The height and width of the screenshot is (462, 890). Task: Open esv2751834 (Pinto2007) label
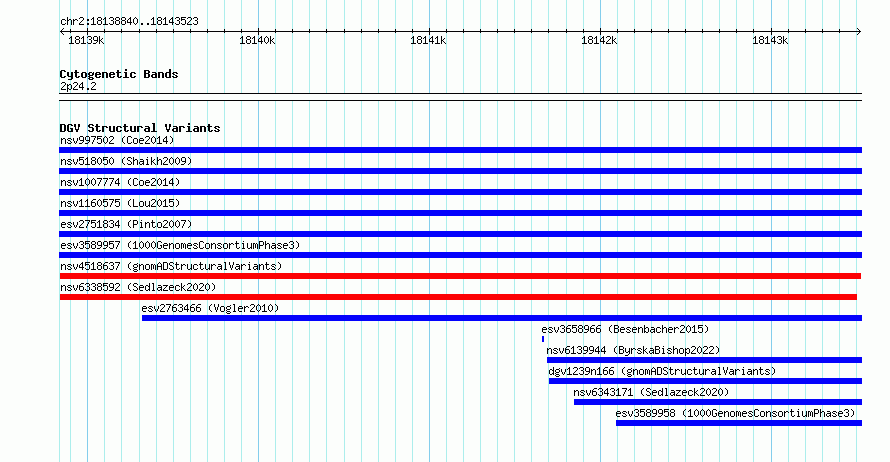click(x=126, y=224)
